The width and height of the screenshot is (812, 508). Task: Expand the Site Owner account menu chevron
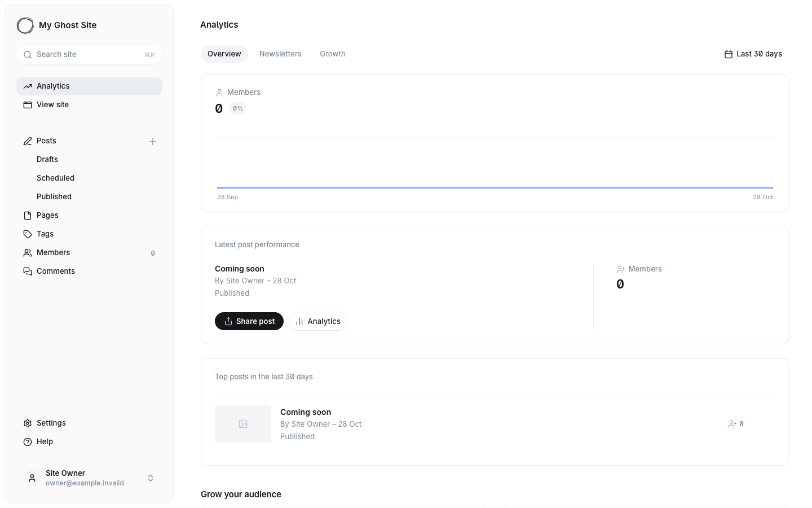tap(151, 478)
